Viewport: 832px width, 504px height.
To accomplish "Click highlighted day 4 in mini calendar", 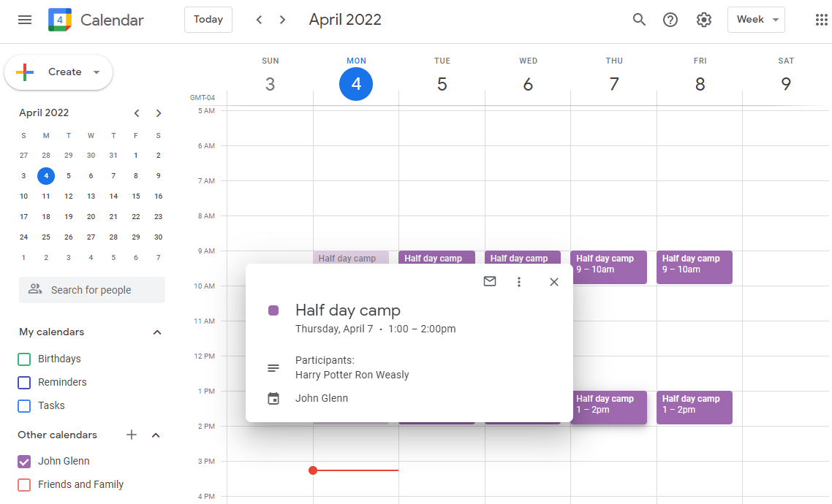I will [x=46, y=175].
